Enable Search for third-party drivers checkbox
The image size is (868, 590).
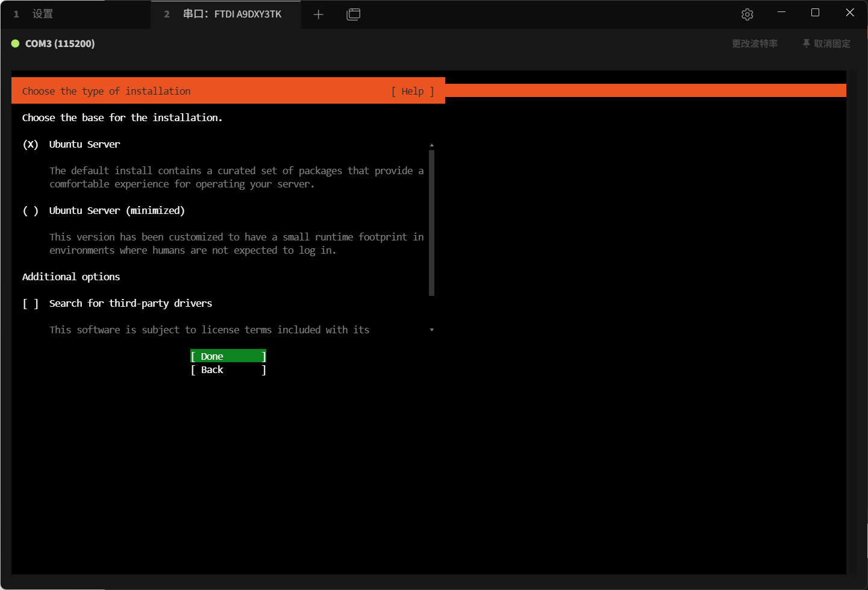[31, 304]
